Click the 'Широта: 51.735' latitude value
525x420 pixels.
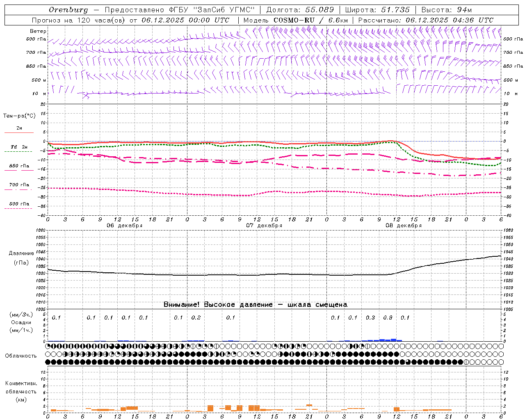coord(377,10)
